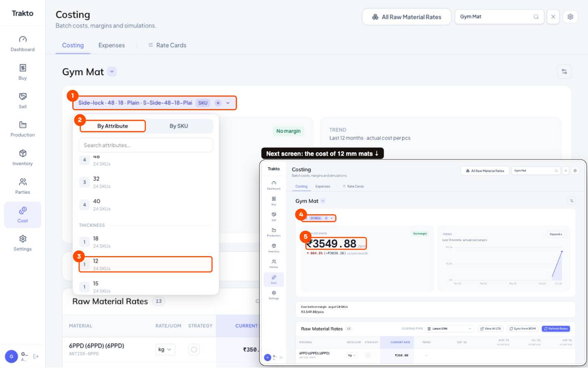Image resolution: width=588 pixels, height=368 pixels.
Task: Click the View All (13) button
Action: coord(491,329)
